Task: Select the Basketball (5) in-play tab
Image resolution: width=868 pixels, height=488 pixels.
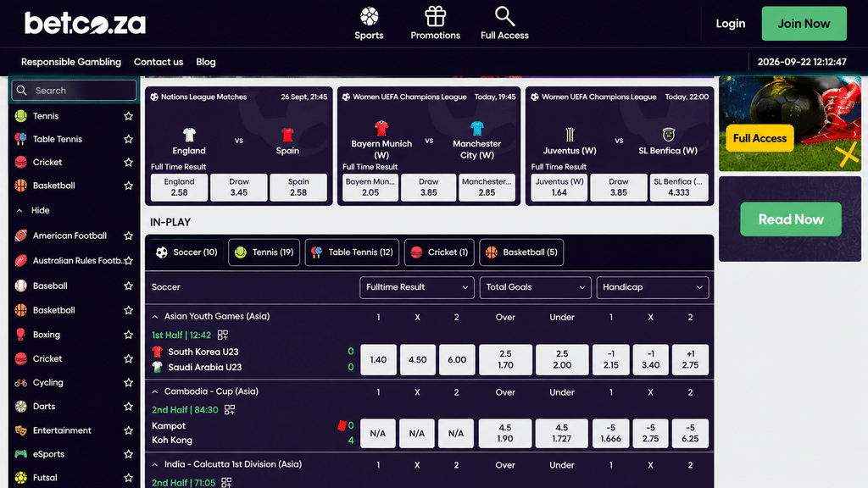Action: (x=521, y=252)
